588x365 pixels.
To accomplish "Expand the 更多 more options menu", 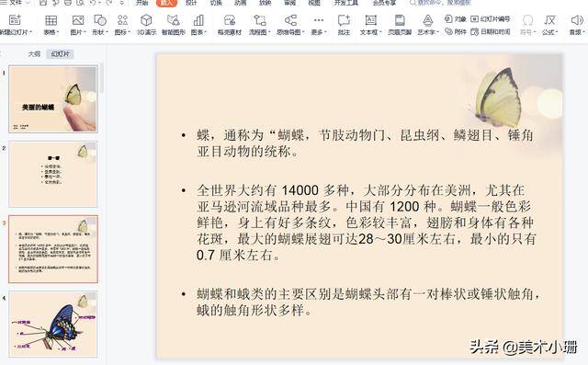I will tap(319, 25).
